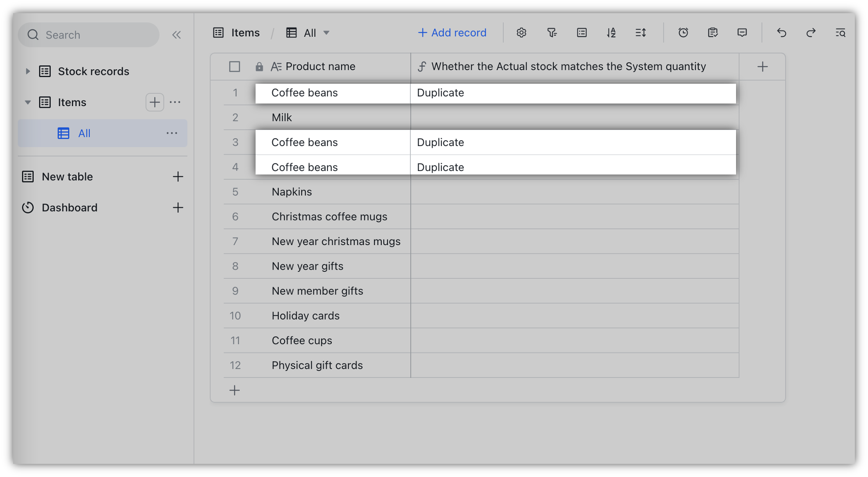Screen dimensions: 868x477
Task: Open the reminder/alarm icon
Action: point(683,32)
